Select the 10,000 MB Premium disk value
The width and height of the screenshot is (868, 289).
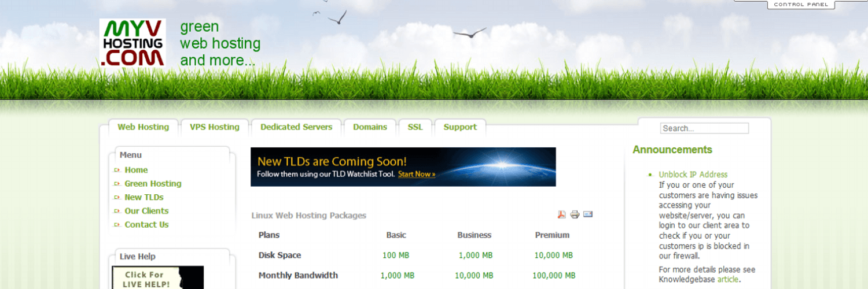click(x=554, y=255)
